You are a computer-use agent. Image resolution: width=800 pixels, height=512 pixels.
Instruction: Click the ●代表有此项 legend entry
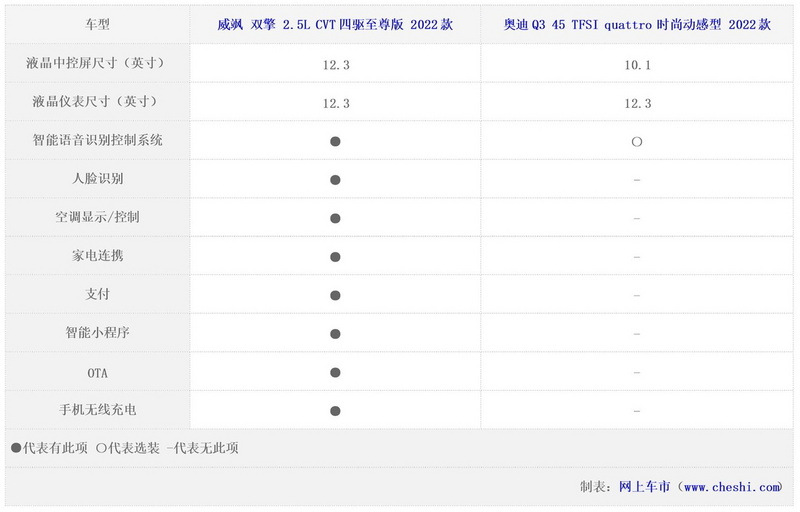pyautogui.click(x=49, y=448)
